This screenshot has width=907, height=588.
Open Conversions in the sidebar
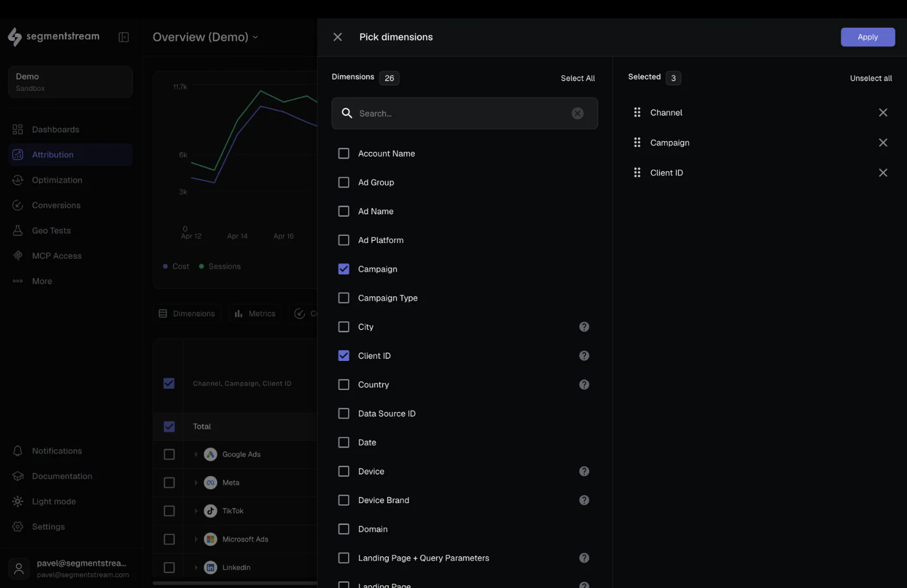click(x=70, y=206)
